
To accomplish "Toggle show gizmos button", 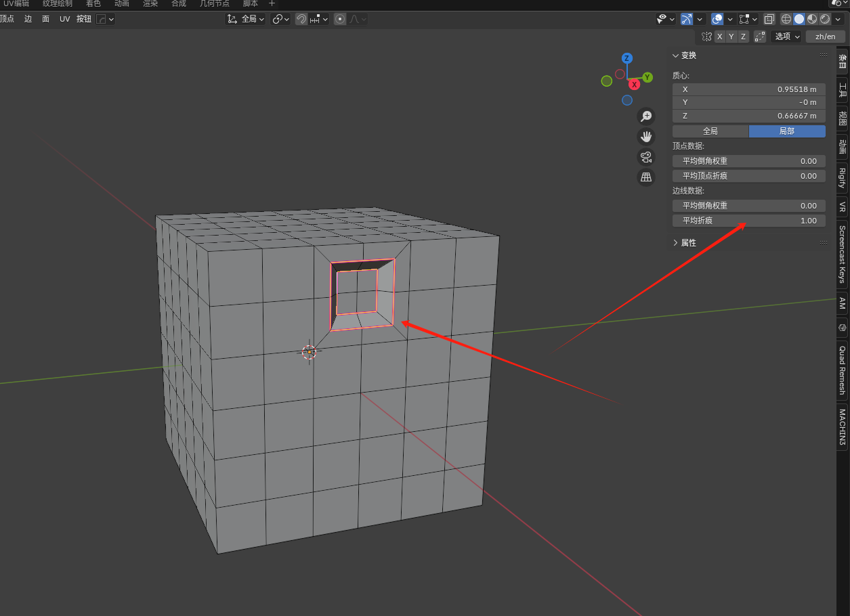I will click(x=687, y=19).
